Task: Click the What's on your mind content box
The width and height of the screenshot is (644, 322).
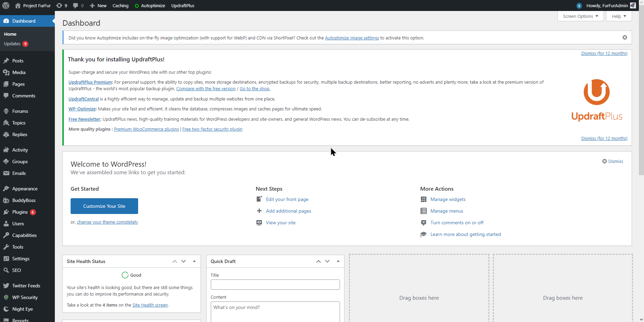Action: pos(275,312)
